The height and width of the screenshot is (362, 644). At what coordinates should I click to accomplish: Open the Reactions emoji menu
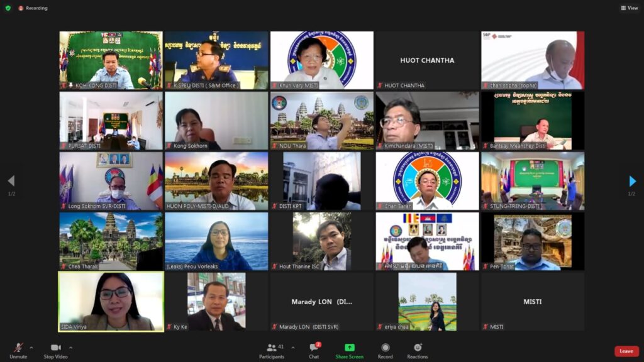coord(417,348)
